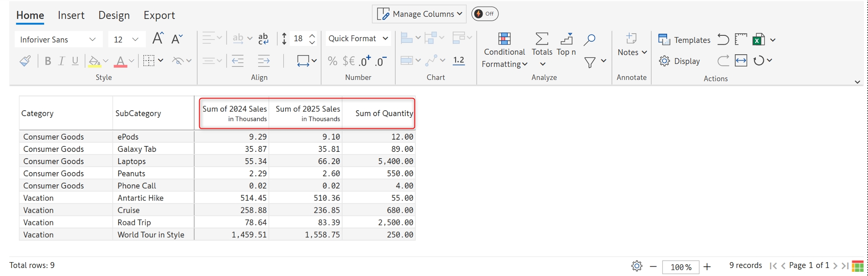Increase decimal places in Number group

pyautogui.click(x=365, y=61)
